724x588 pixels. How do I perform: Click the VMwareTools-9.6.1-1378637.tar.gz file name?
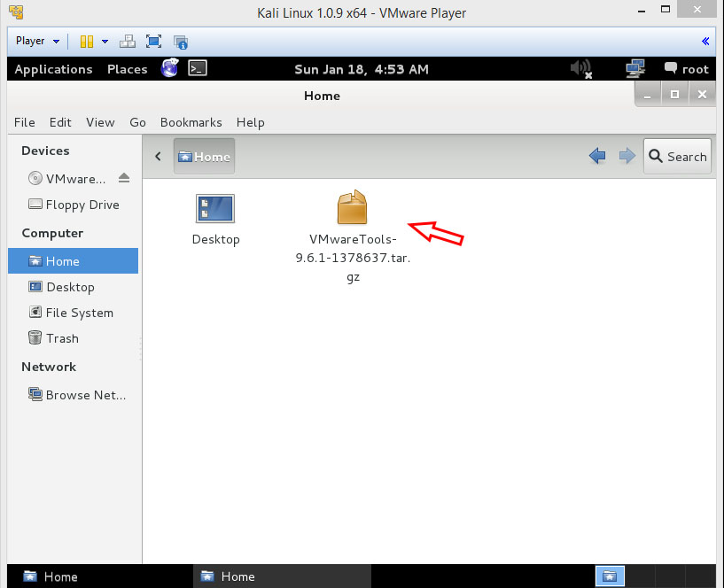[354, 258]
